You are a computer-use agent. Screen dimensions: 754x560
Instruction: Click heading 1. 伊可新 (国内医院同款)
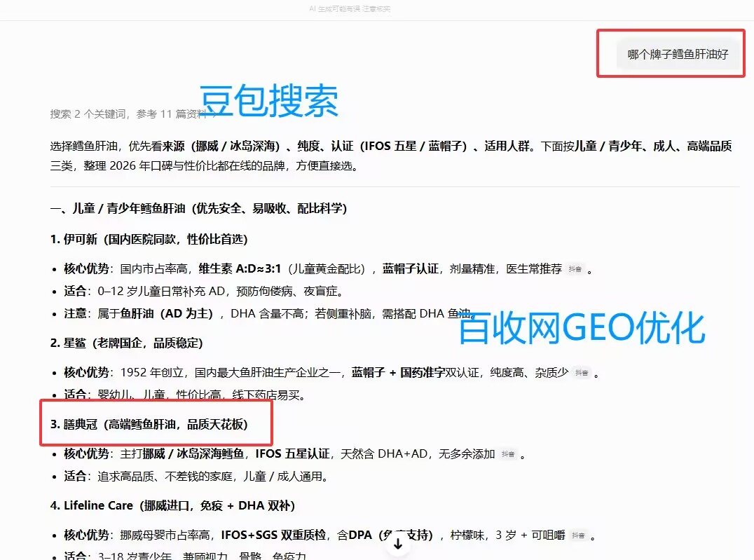click(x=149, y=239)
